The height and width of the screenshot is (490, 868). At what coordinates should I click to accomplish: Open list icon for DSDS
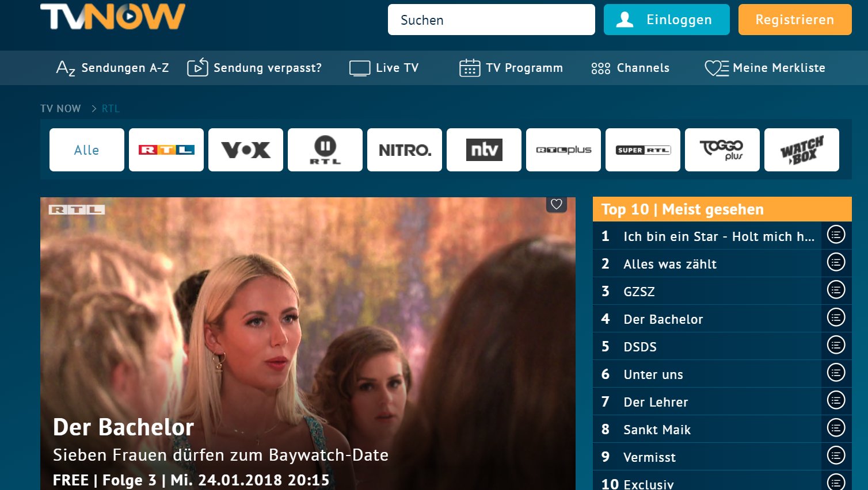(836, 345)
